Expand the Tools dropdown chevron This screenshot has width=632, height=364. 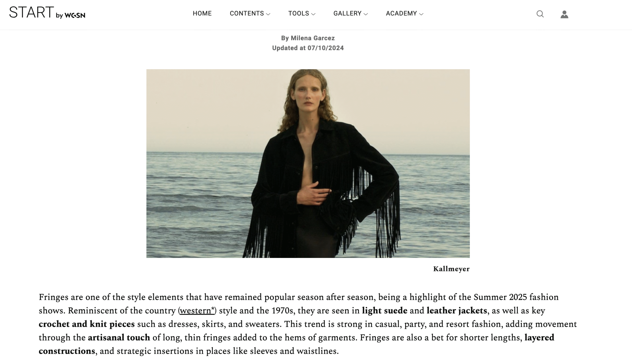[x=313, y=14]
